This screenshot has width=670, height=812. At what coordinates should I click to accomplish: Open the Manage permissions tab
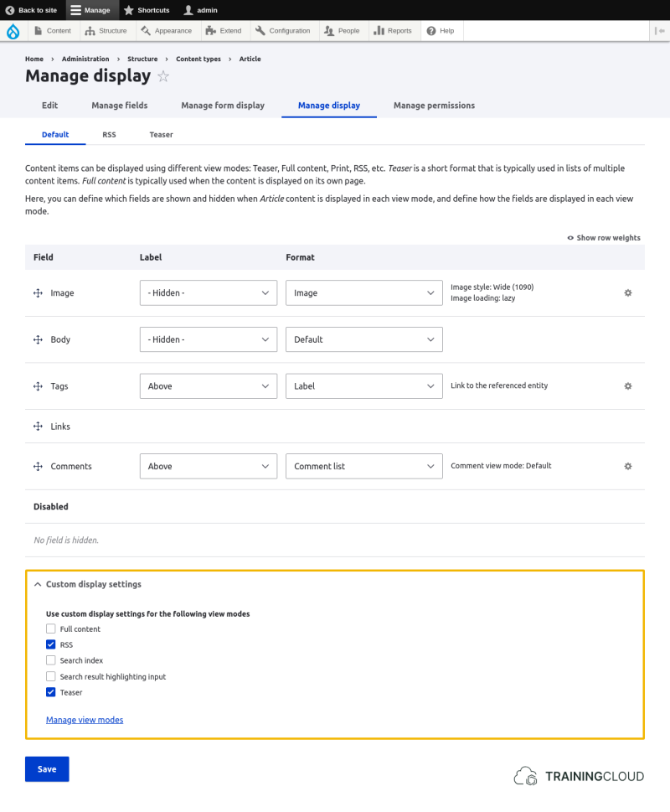tap(434, 105)
